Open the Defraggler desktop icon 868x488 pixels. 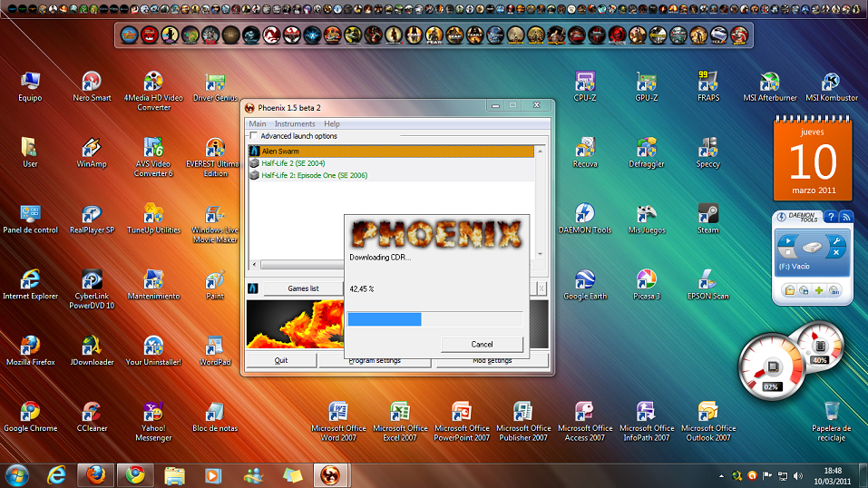pyautogui.click(x=646, y=152)
